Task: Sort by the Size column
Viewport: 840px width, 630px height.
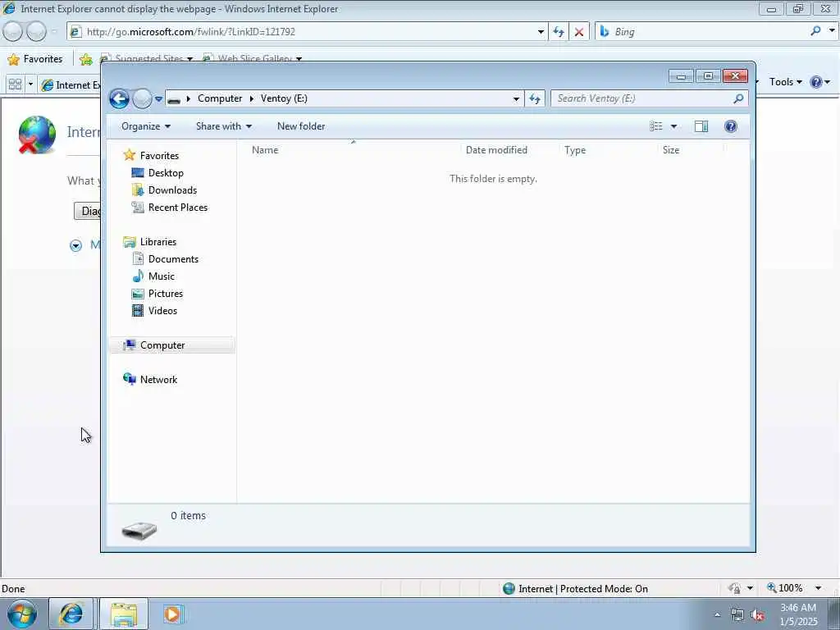Action: 671,151
